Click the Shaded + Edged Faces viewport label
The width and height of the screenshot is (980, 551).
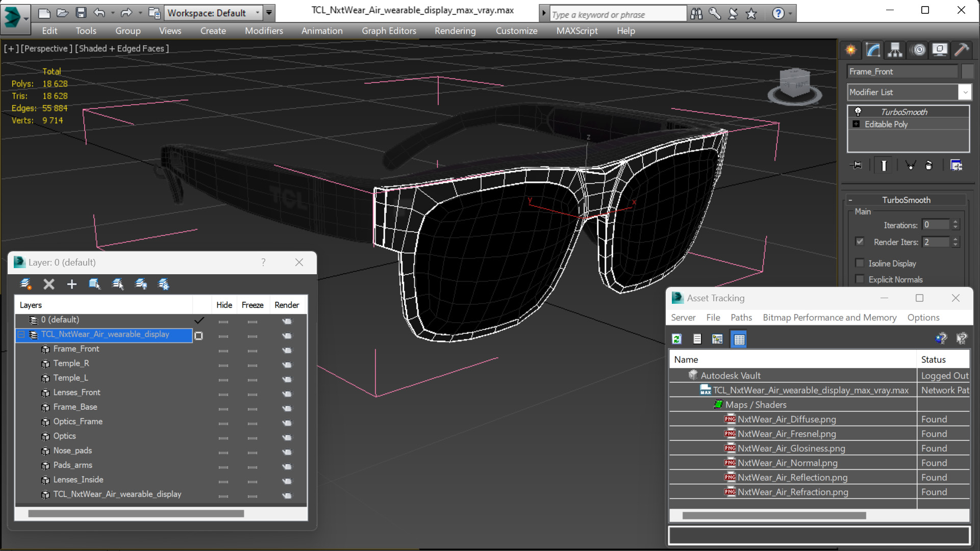tap(122, 48)
